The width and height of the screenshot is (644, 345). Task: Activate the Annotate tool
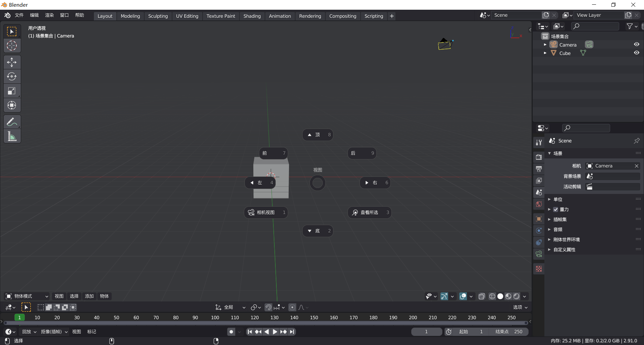12,122
